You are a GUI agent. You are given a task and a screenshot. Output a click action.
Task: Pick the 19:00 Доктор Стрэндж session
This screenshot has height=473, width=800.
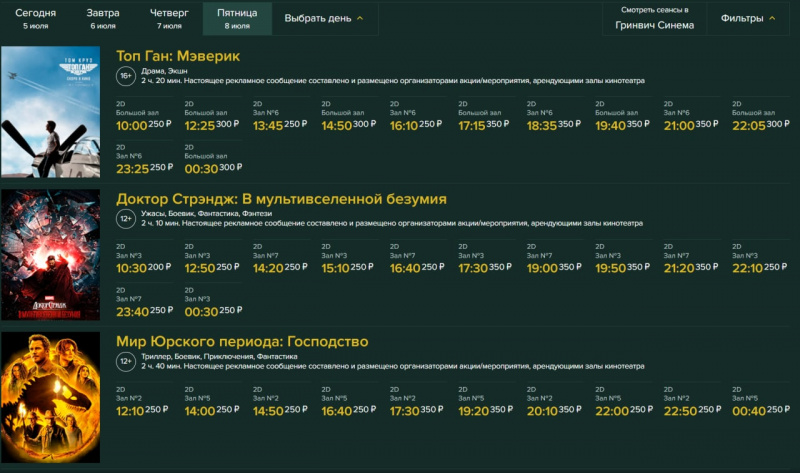(542, 268)
